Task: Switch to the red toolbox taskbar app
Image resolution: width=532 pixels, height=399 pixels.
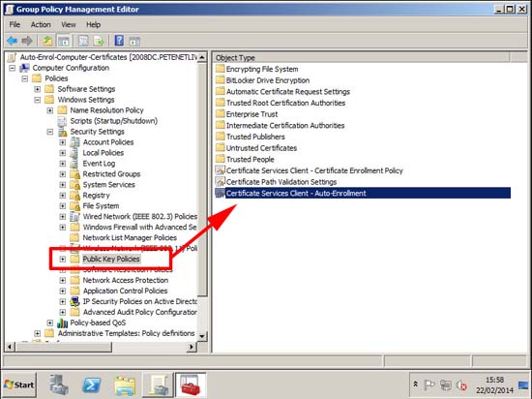Action: tap(191, 385)
